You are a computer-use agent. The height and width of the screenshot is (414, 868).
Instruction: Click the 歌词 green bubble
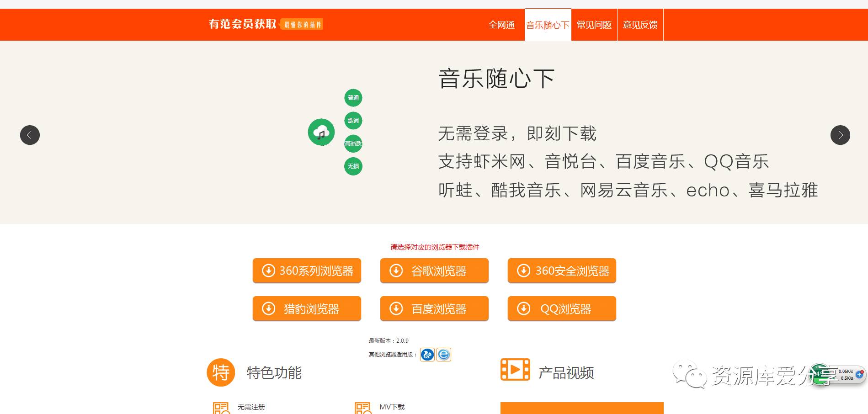click(x=353, y=121)
